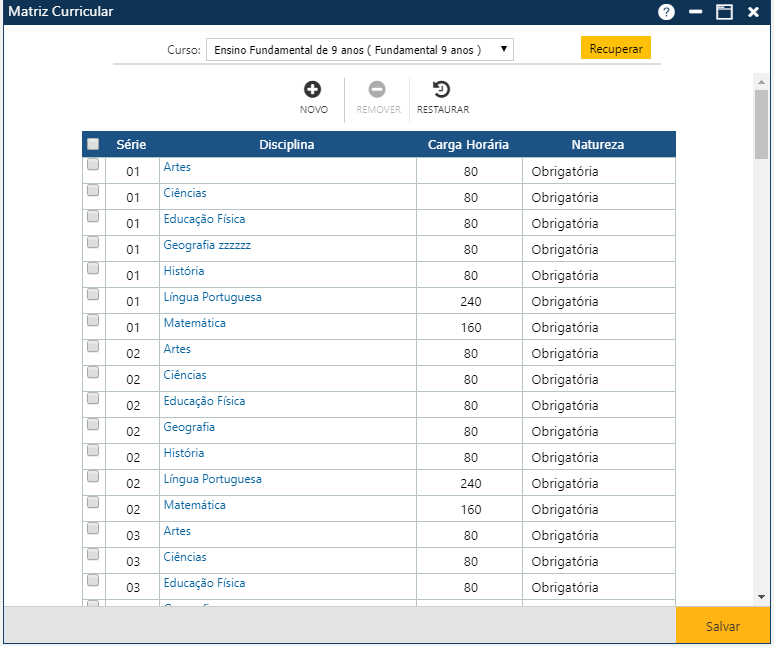Image resolution: width=774 pixels, height=646 pixels.
Task: Open Série 01 Educação Física link
Action: (x=204, y=219)
